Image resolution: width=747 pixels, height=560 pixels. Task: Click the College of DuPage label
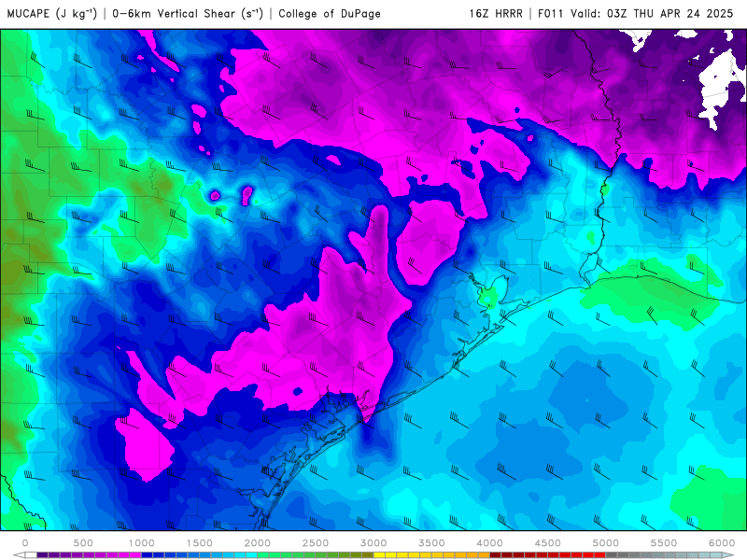pos(330,14)
